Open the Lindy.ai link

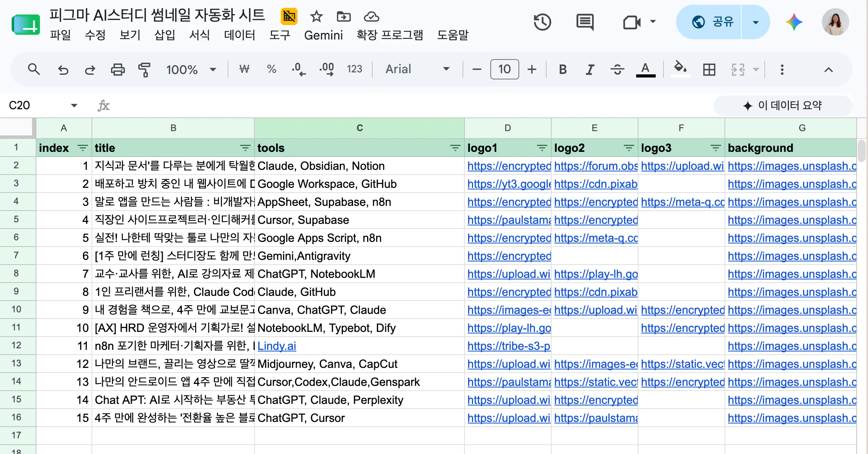tap(277, 346)
